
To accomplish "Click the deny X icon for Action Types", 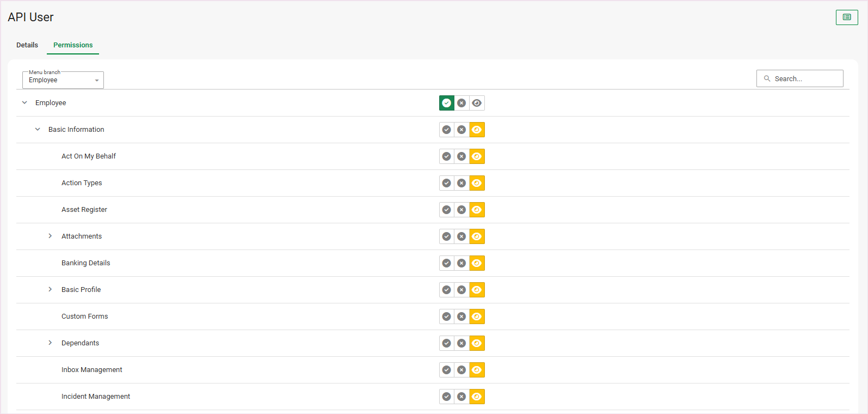I will click(461, 183).
